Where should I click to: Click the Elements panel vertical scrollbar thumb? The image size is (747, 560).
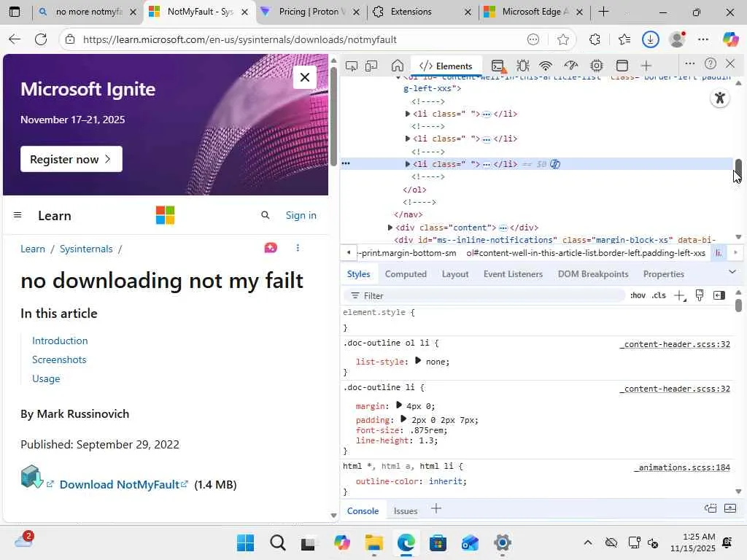[738, 167]
